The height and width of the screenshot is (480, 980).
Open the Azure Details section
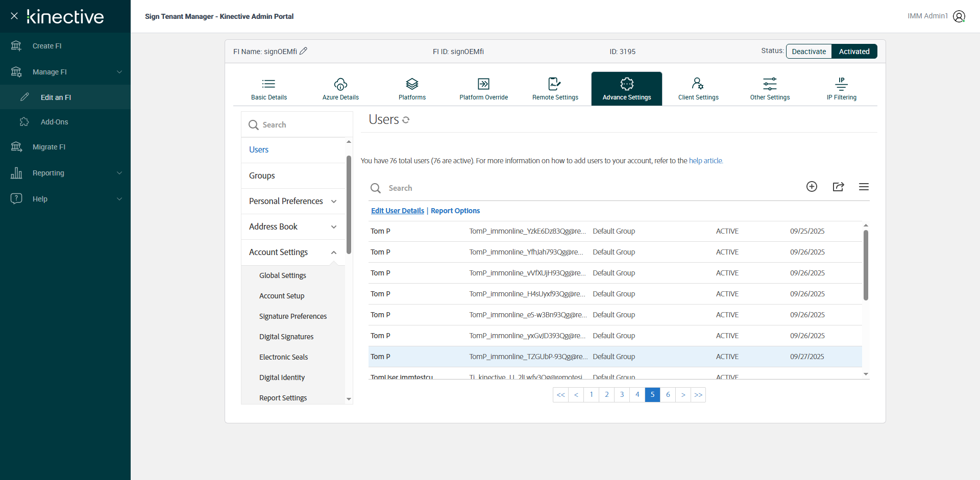click(x=340, y=89)
